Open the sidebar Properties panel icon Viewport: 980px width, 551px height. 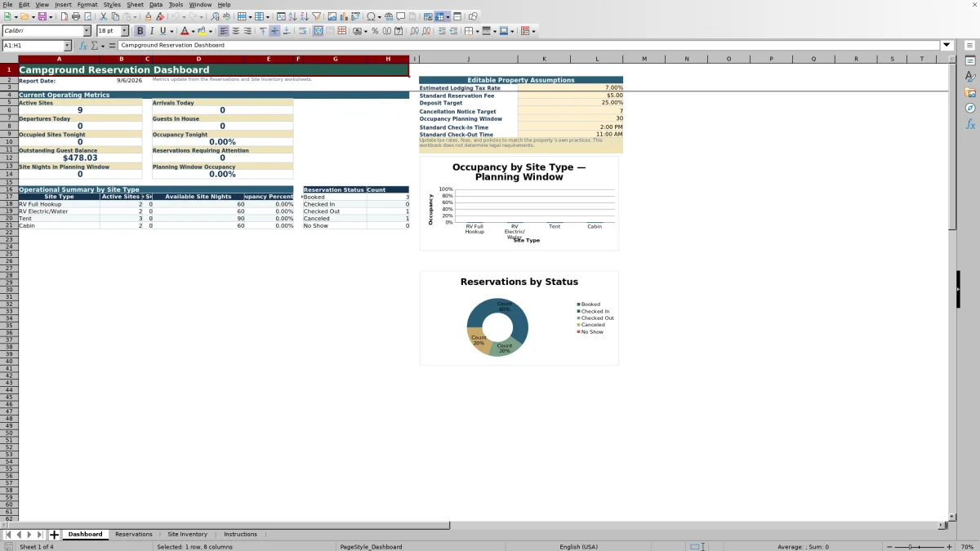pyautogui.click(x=970, y=61)
